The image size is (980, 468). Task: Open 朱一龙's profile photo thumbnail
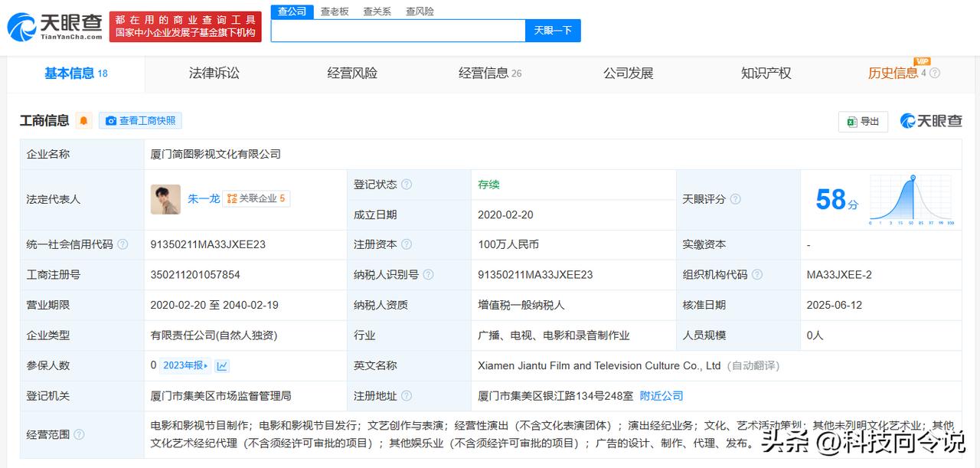[165, 199]
